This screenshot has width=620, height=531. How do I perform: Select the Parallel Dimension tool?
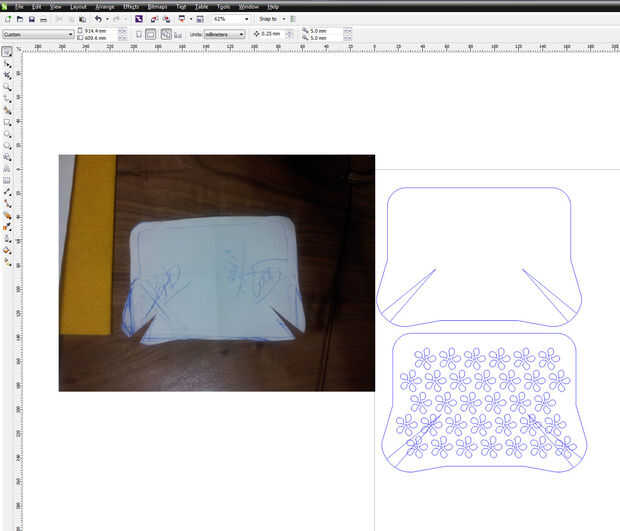coord(7,192)
